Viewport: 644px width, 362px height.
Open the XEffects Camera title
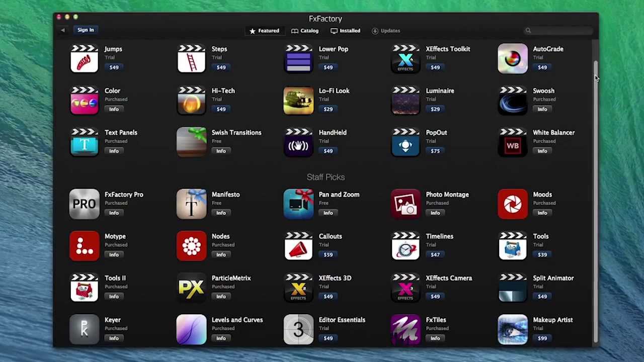pyautogui.click(x=449, y=278)
